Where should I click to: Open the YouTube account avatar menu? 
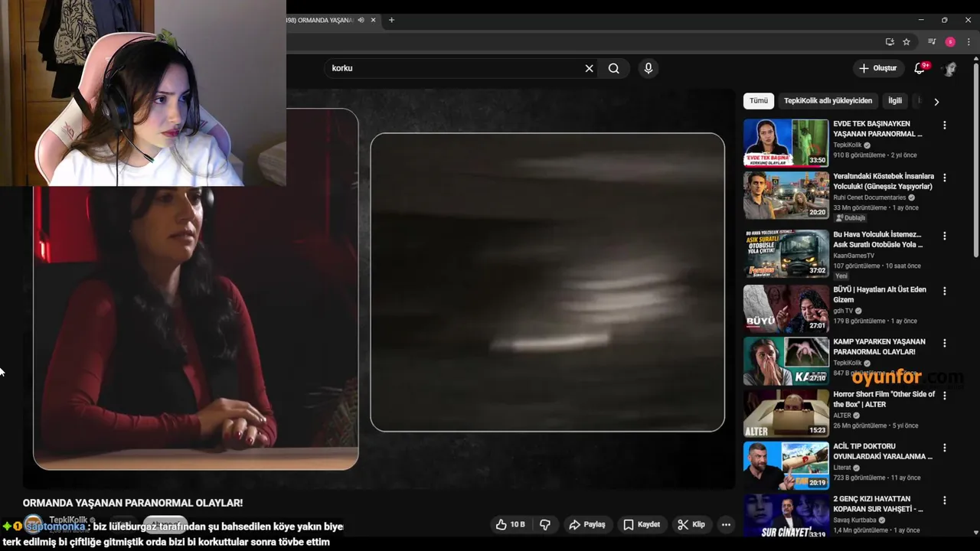pyautogui.click(x=950, y=68)
